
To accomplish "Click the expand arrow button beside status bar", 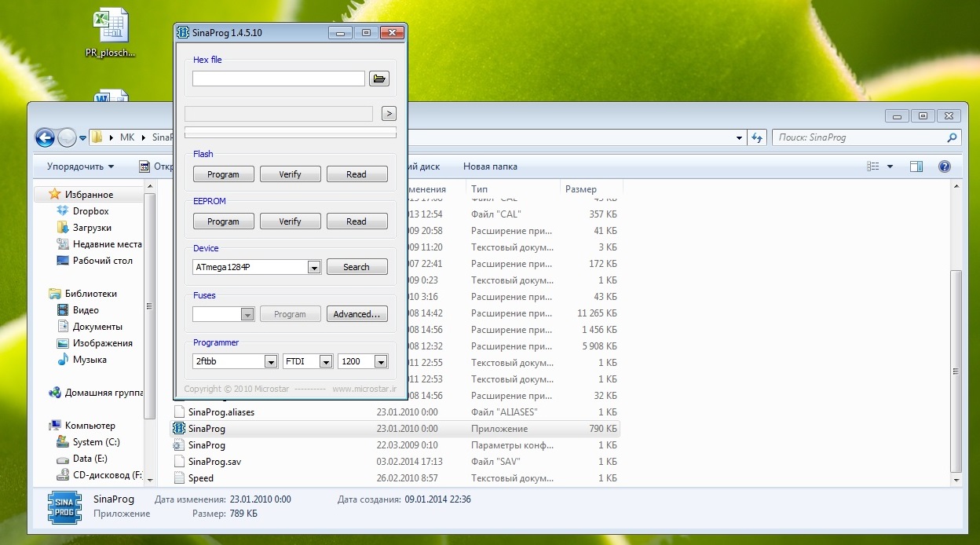I will tap(389, 114).
